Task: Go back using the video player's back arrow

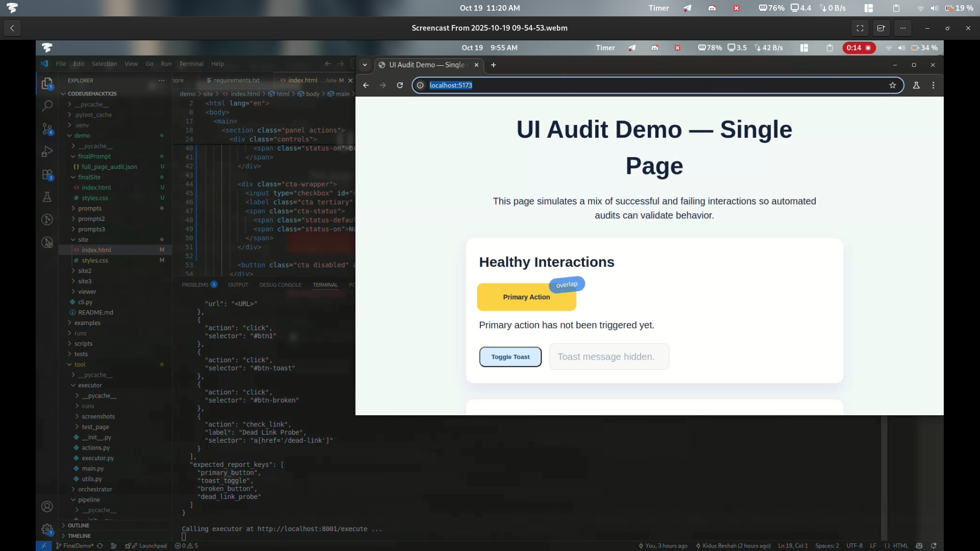Action: 12,28
